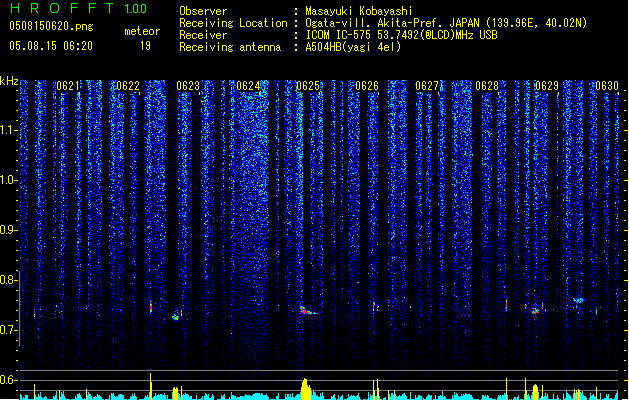Select receiver text ICOM IC-575 53.7492 MHz USB
This screenshot has width=629, height=400.
point(401,35)
